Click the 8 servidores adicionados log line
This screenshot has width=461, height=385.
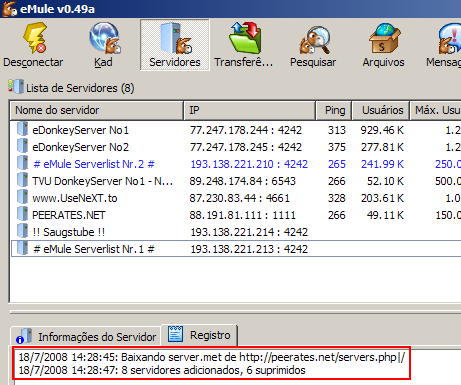[162, 370]
